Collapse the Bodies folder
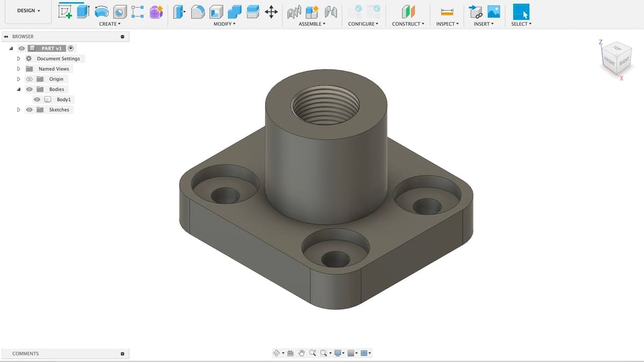Image resolution: width=644 pixels, height=362 pixels. coord(19,90)
